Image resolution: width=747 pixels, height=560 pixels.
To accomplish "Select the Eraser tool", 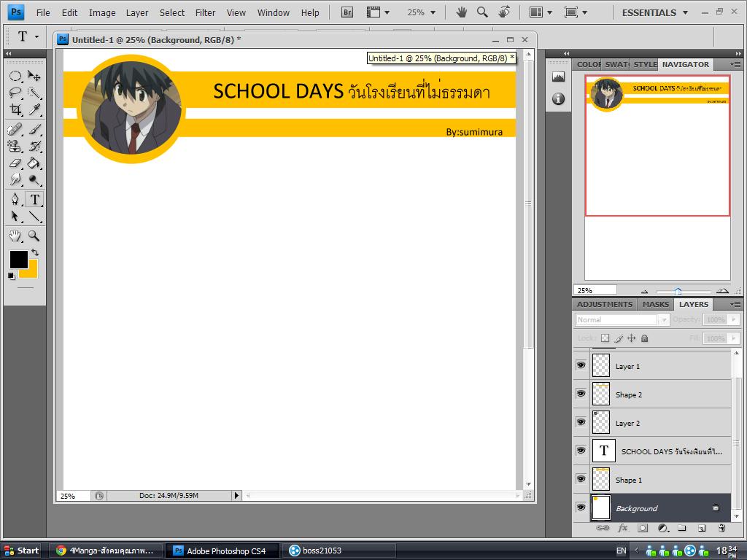I will [15, 163].
